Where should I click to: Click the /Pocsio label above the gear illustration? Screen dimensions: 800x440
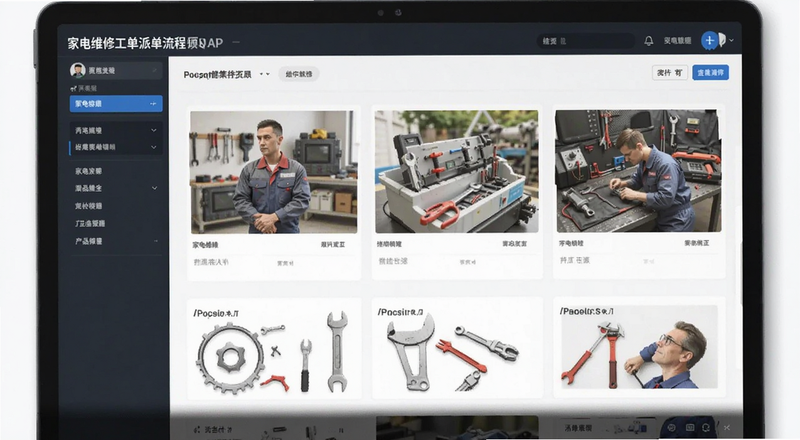216,313
